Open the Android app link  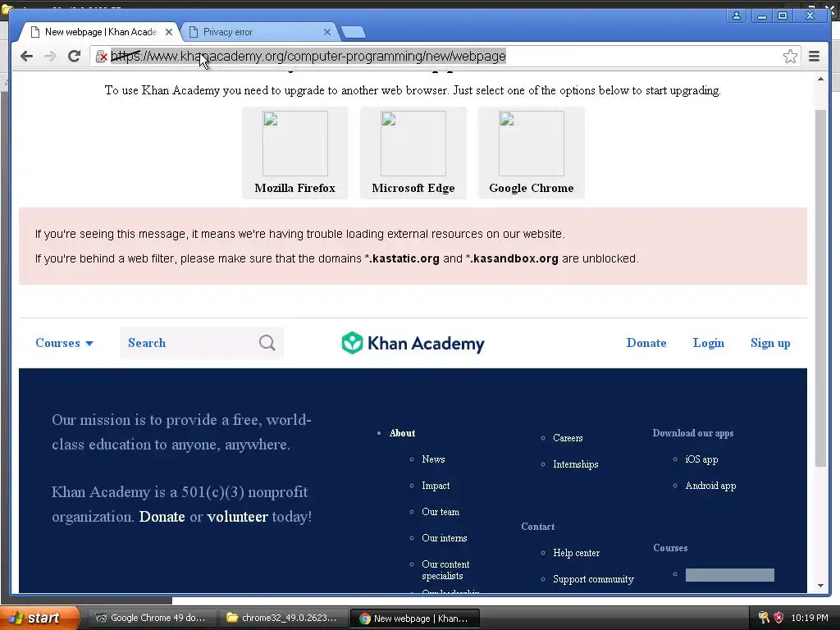711,486
